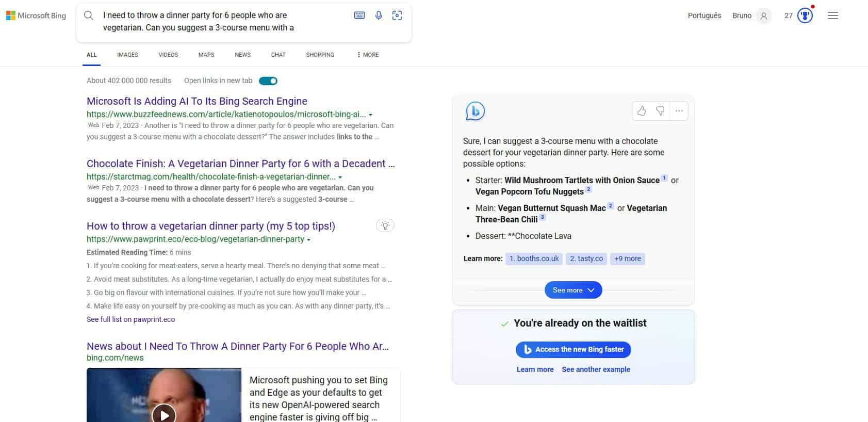Open more options ellipsis in answer card
Screen dimensions: 868x422
(x=679, y=111)
